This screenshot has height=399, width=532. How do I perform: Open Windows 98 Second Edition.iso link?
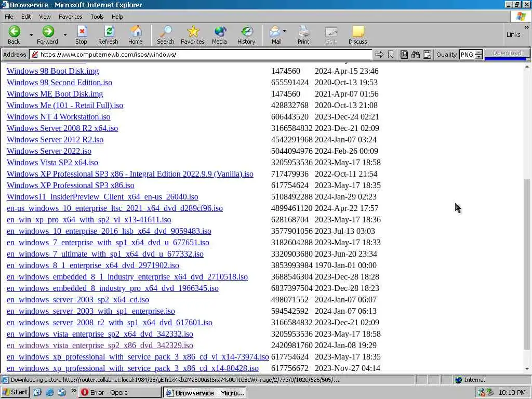pos(59,83)
